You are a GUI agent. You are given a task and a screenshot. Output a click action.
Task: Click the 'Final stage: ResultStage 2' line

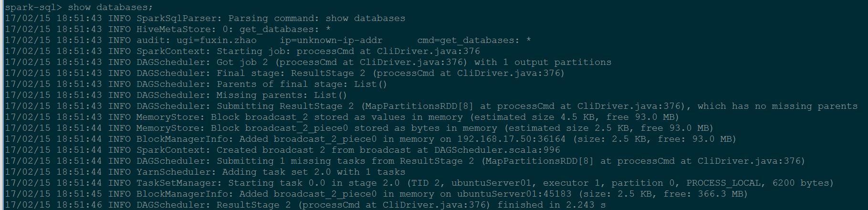click(x=285, y=73)
